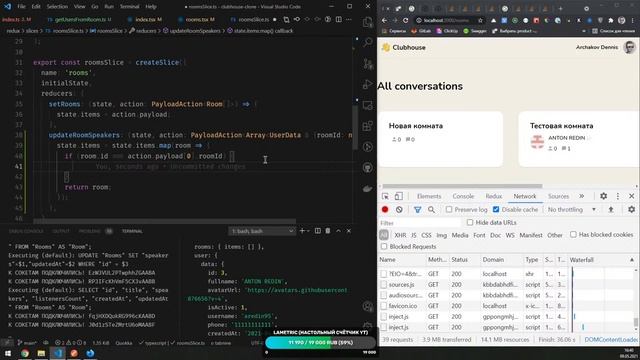Click the code editor horizontal scrollbar
Viewport: 640px width, 360px height.
click(164, 221)
